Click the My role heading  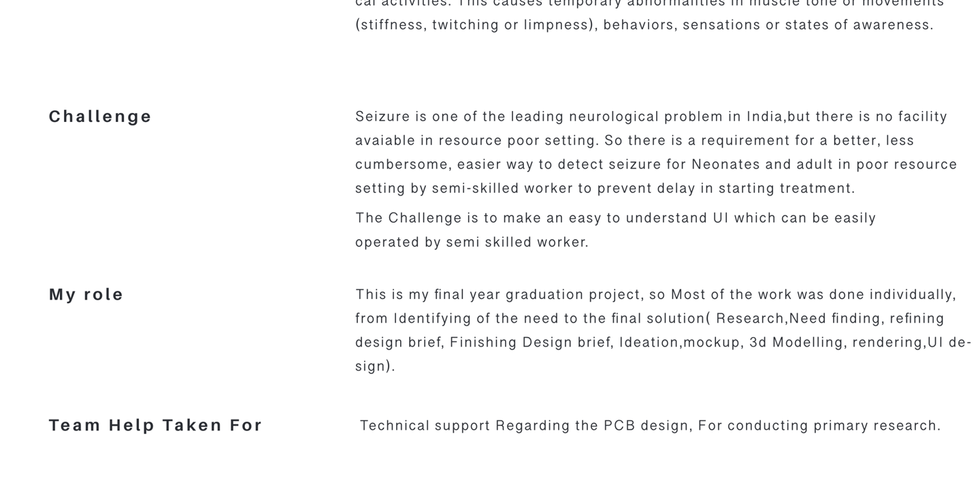click(86, 294)
